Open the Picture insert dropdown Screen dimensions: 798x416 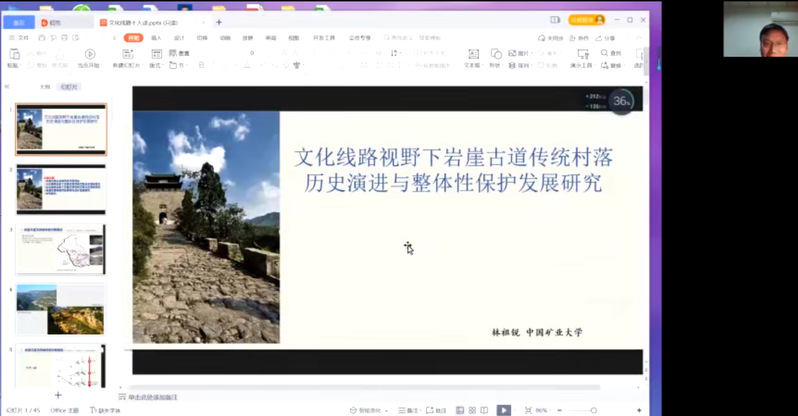point(519,53)
